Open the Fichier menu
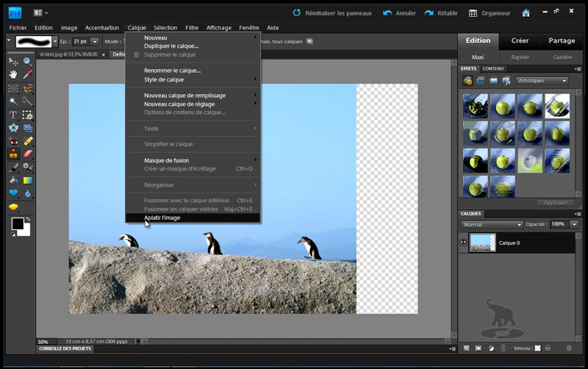This screenshot has width=588, height=369. pos(18,28)
